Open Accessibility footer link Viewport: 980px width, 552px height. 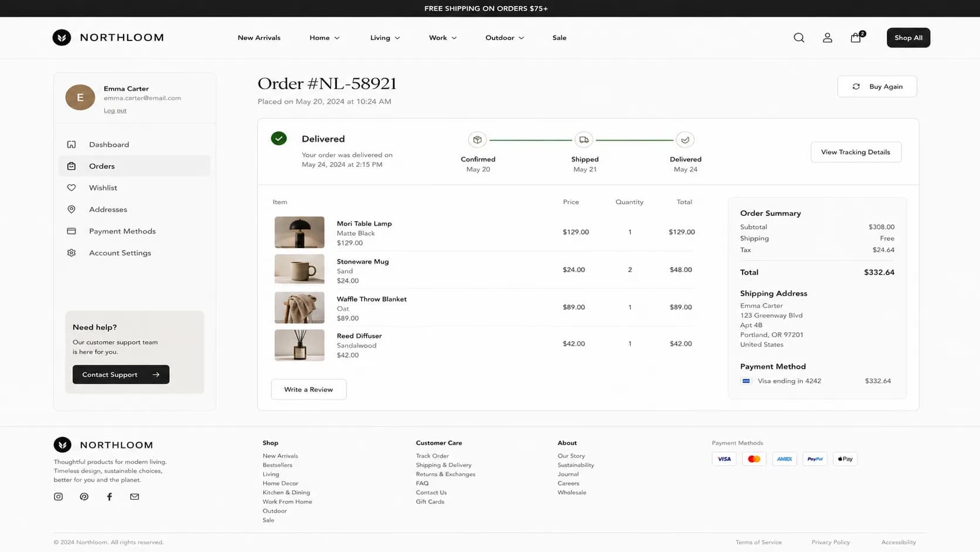point(899,542)
